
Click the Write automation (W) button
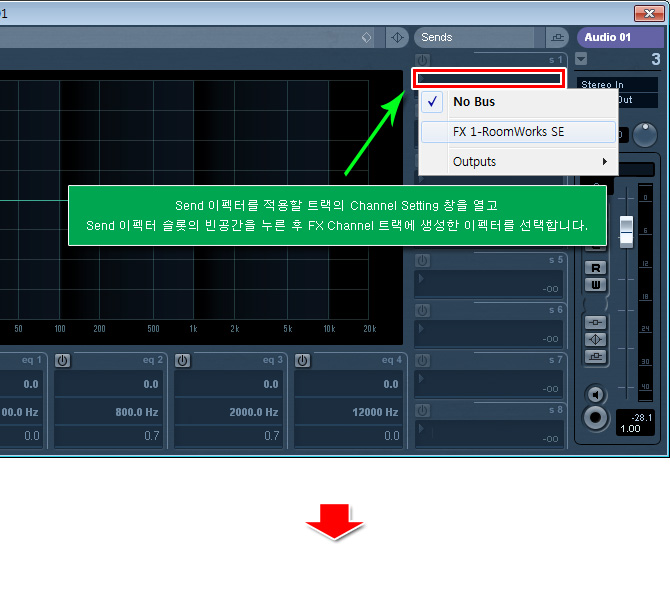point(596,285)
